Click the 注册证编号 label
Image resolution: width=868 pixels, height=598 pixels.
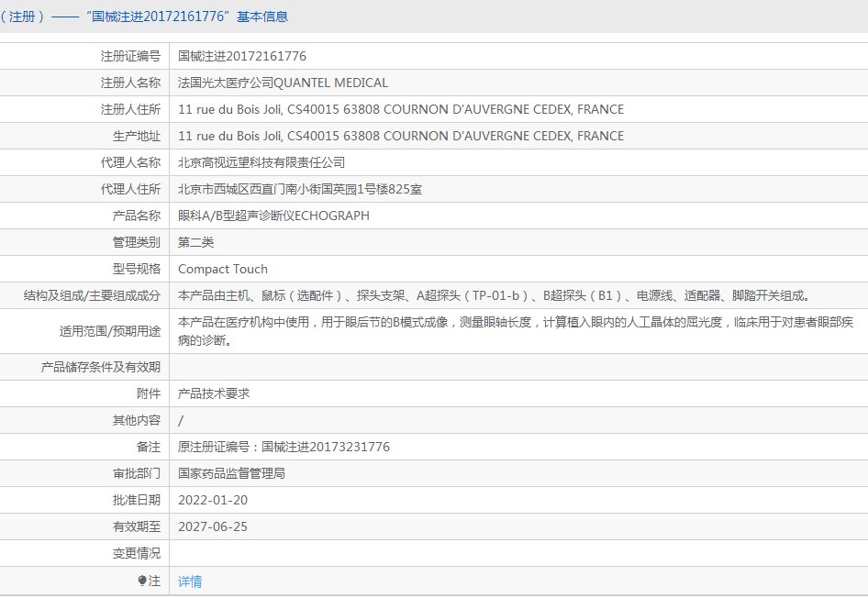pyautogui.click(x=130, y=57)
